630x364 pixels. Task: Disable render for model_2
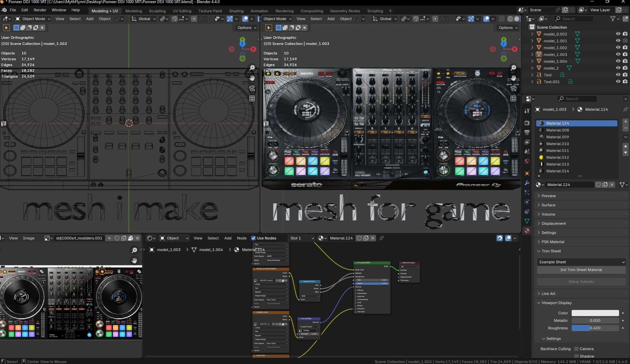pyautogui.click(x=625, y=68)
